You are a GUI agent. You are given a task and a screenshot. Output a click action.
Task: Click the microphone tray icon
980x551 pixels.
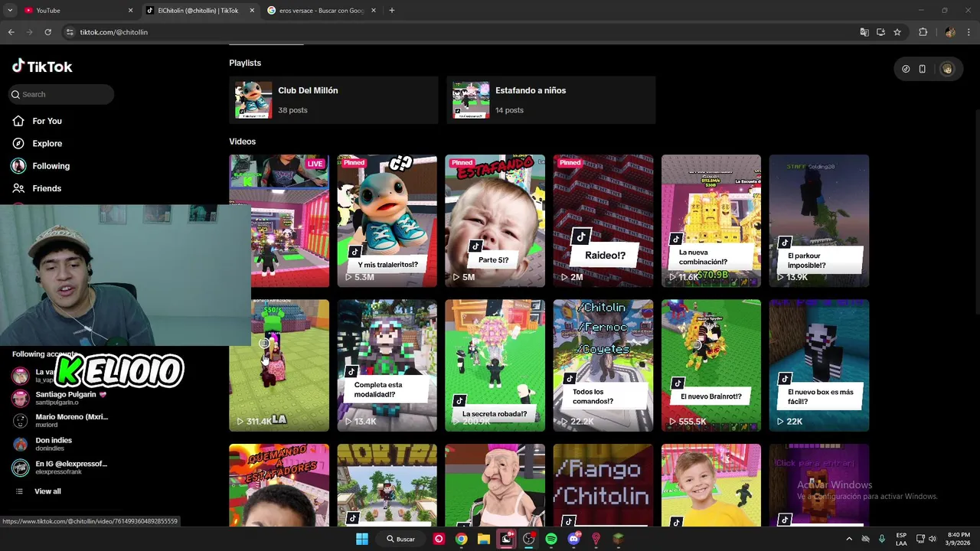click(882, 539)
